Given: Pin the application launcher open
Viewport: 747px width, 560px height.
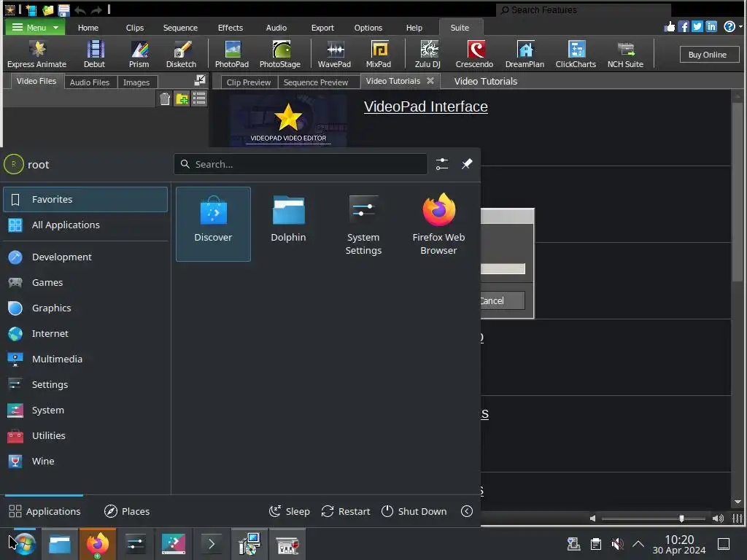Looking at the screenshot, I should click(x=467, y=164).
